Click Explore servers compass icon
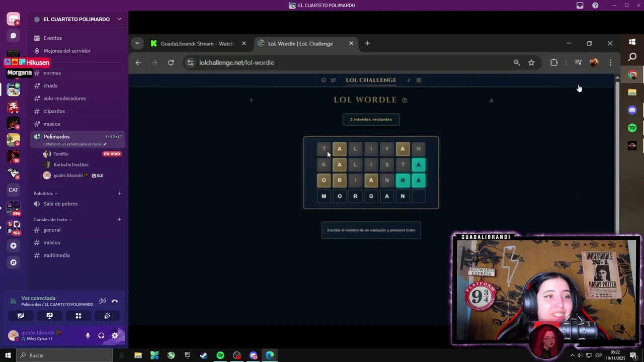Image resolution: width=644 pixels, height=362 pixels. (14, 262)
